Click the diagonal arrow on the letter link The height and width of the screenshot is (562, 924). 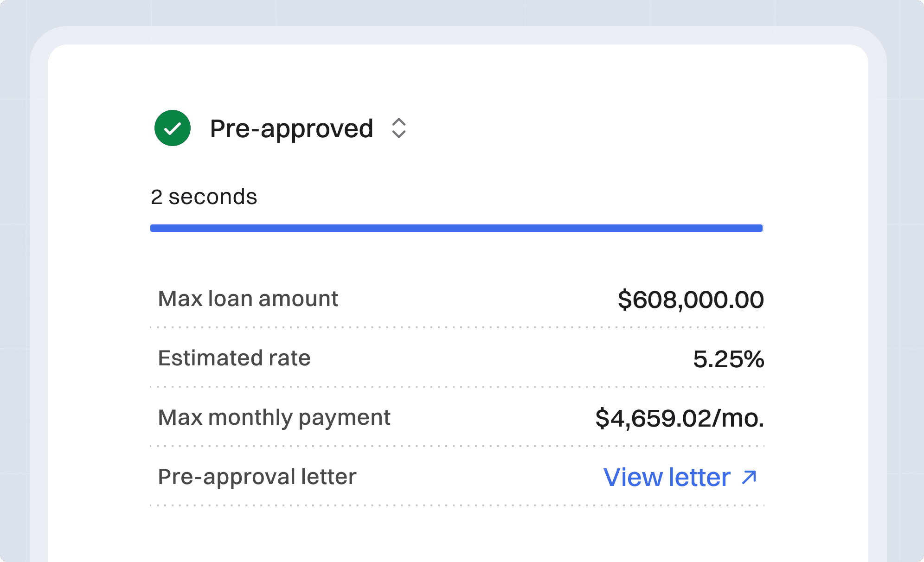pyautogui.click(x=747, y=477)
